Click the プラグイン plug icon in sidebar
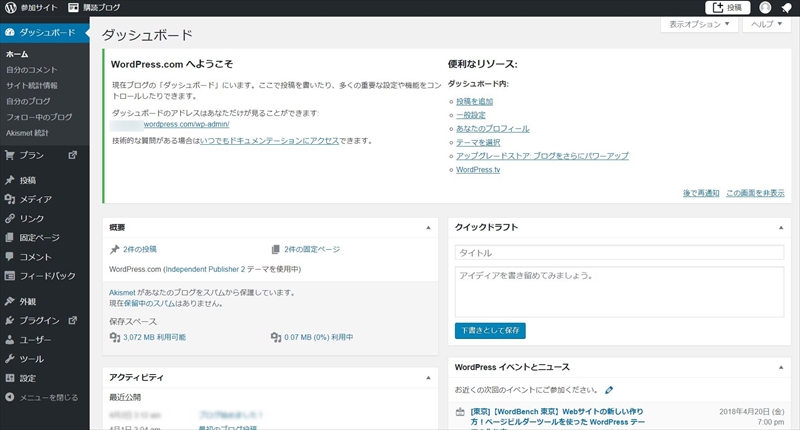The width and height of the screenshot is (800, 430). coord(9,320)
